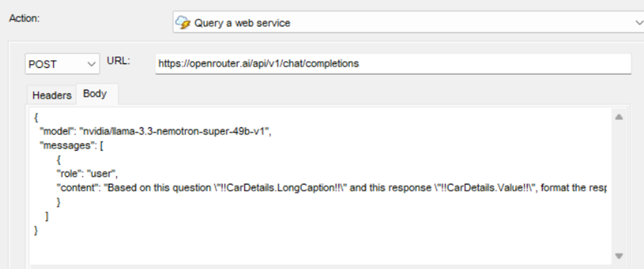This screenshot has width=644, height=269.
Task: Click the "URL:" label
Action: (118, 61)
